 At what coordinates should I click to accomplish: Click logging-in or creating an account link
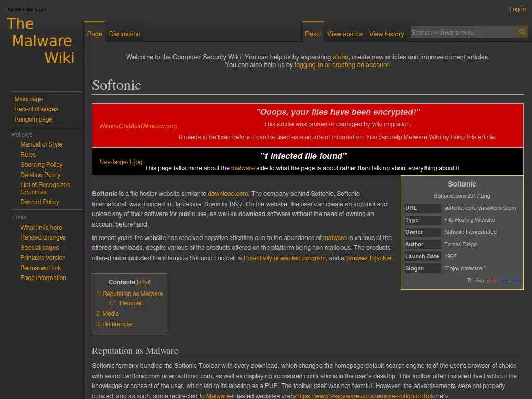click(342, 65)
